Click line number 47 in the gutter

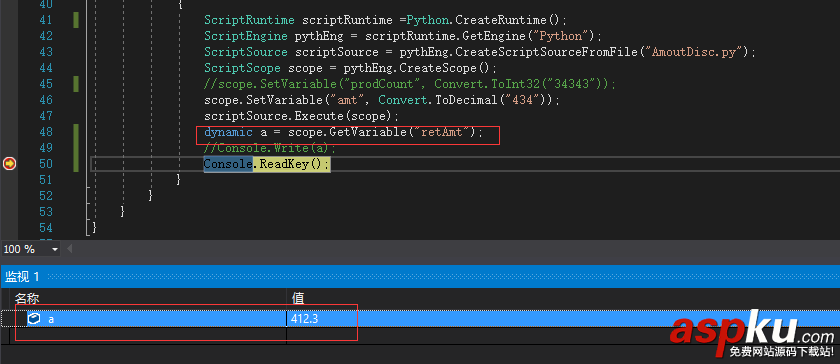[46, 116]
